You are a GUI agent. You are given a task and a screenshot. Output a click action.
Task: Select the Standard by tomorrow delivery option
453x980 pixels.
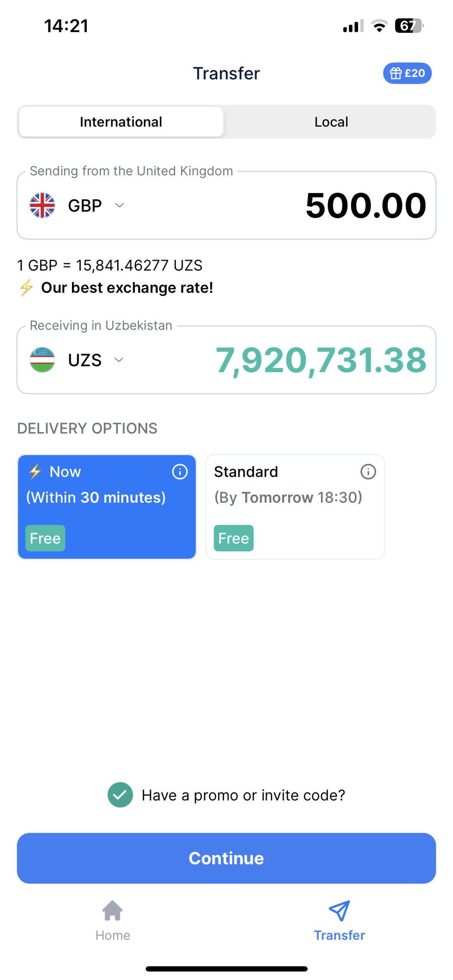pyautogui.click(x=295, y=507)
